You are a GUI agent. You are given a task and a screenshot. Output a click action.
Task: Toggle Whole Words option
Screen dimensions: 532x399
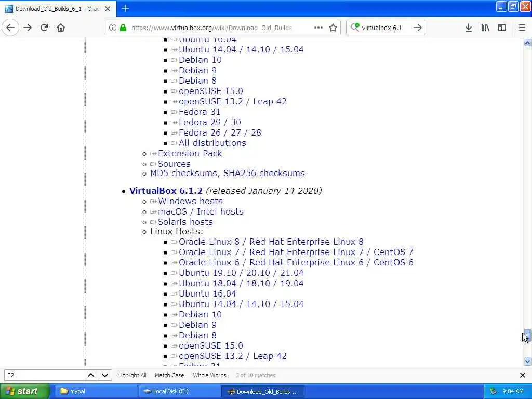click(209, 375)
